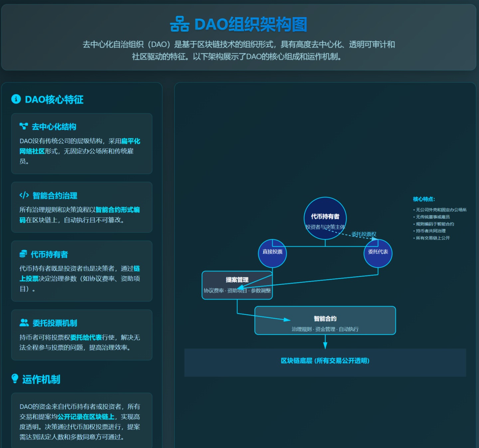This screenshot has height=448, width=479.
Task: Click the 提案管理 box in the diagram
Action: click(x=237, y=285)
